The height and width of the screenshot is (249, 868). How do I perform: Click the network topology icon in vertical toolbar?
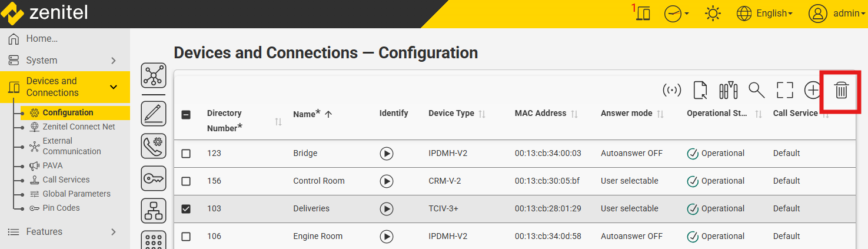pyautogui.click(x=154, y=77)
